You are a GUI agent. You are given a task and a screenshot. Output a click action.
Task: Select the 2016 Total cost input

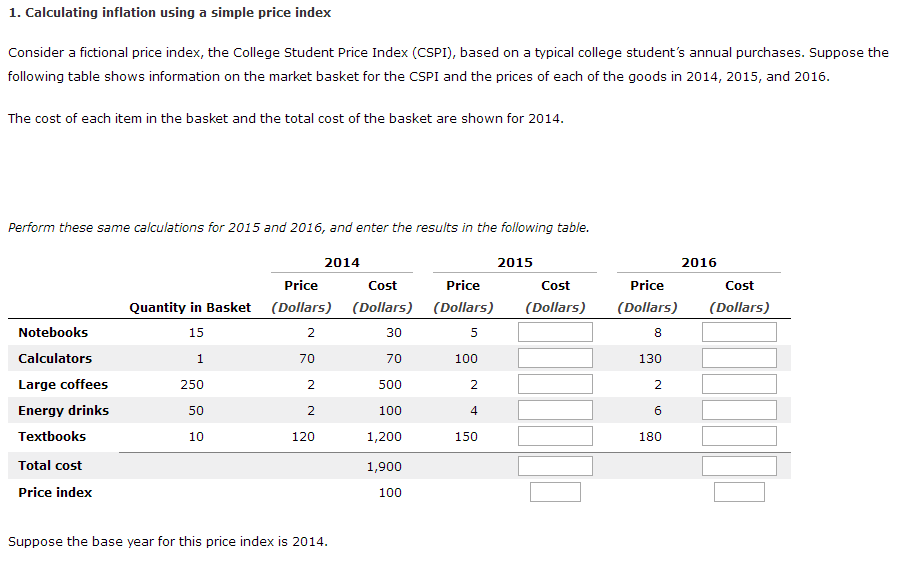coord(739,466)
